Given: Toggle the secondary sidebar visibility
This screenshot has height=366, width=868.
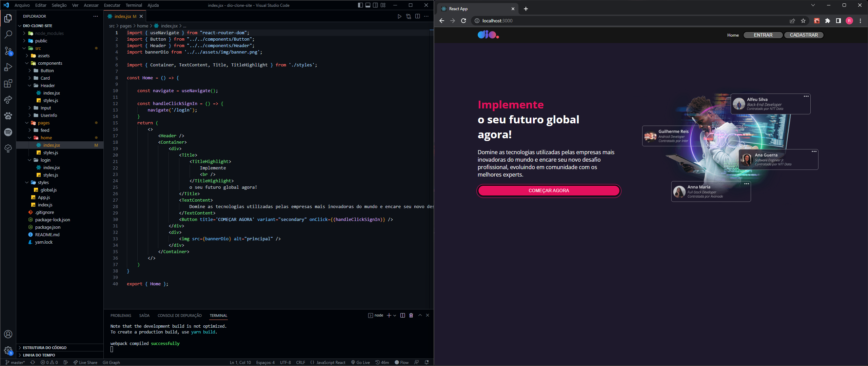Looking at the screenshot, I should click(376, 5).
